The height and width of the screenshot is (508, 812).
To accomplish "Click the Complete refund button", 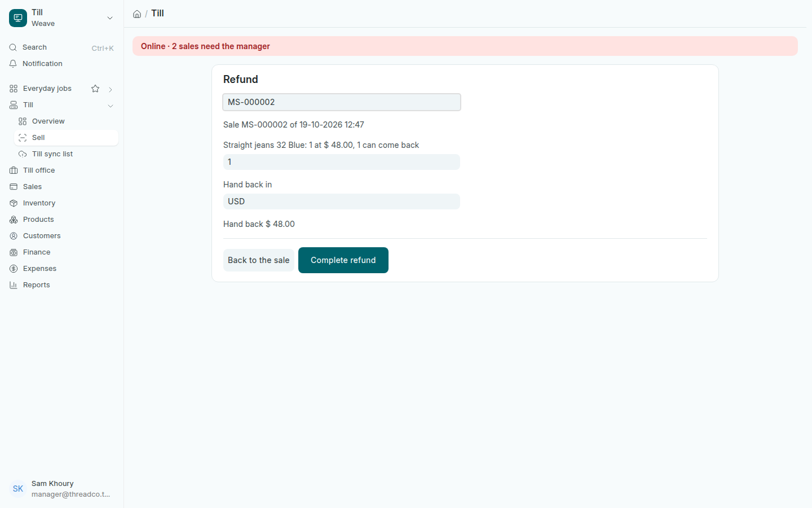I will pyautogui.click(x=343, y=260).
